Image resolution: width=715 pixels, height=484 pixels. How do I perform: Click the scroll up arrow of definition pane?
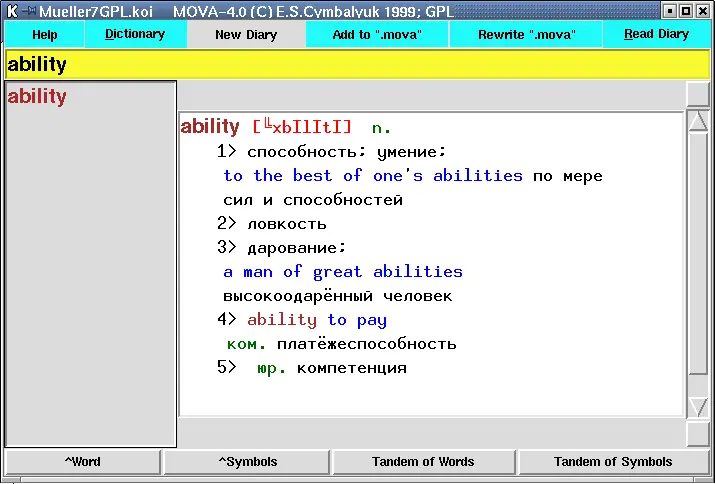pos(699,122)
